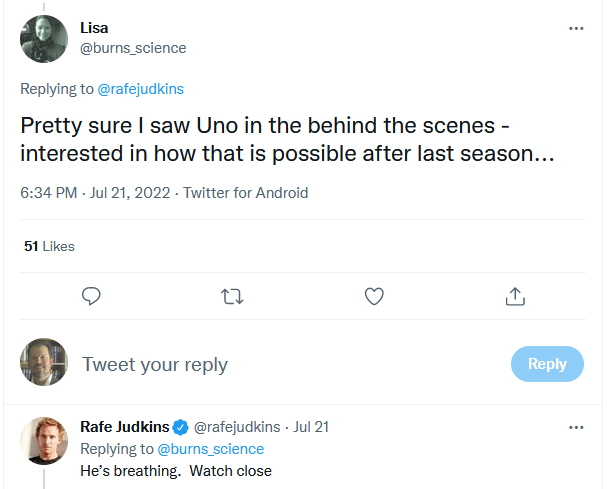Click the 'Jul 21' date on Rafe's reply
Viewport: 609px width, 489px height.
pyautogui.click(x=311, y=427)
